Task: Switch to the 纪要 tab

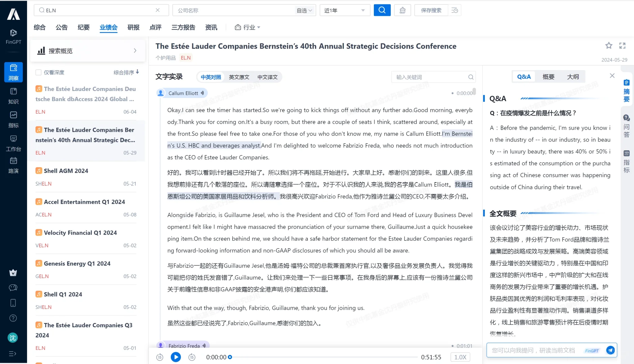Action: click(x=84, y=27)
